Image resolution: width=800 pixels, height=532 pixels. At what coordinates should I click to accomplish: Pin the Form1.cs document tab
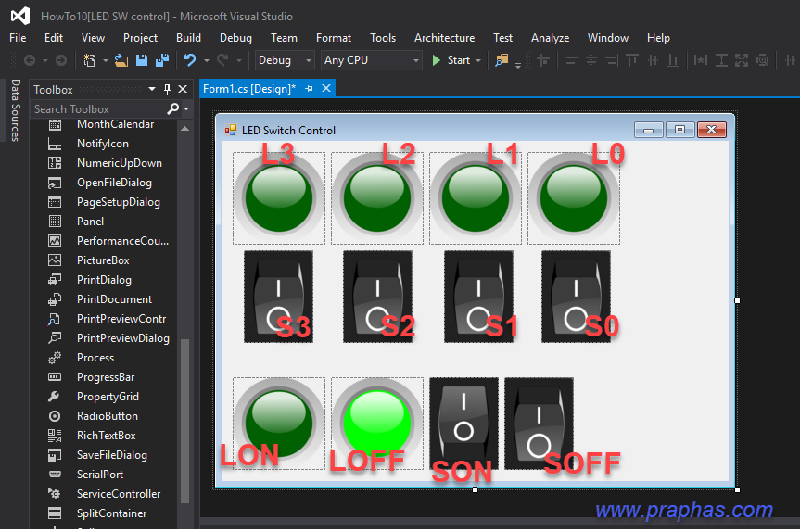(x=310, y=89)
